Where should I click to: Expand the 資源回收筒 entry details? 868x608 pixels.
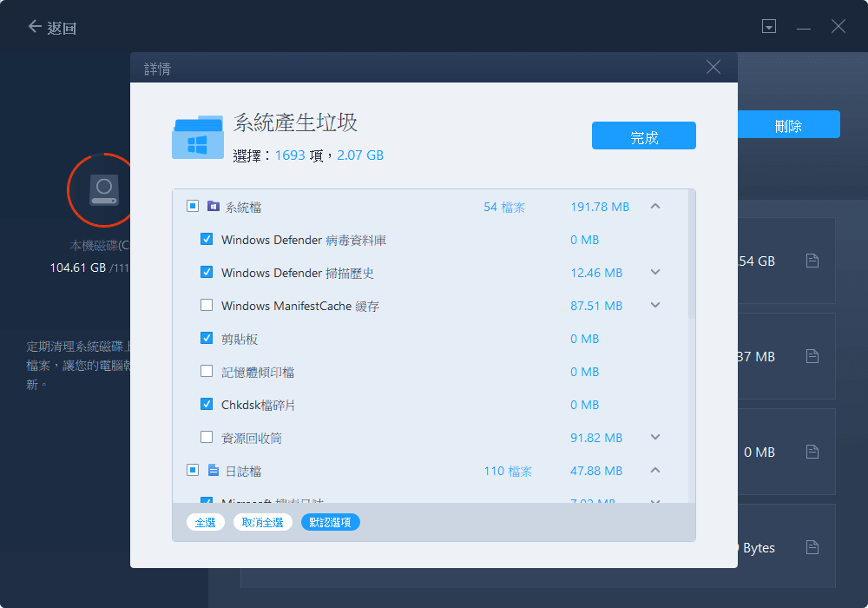655,437
